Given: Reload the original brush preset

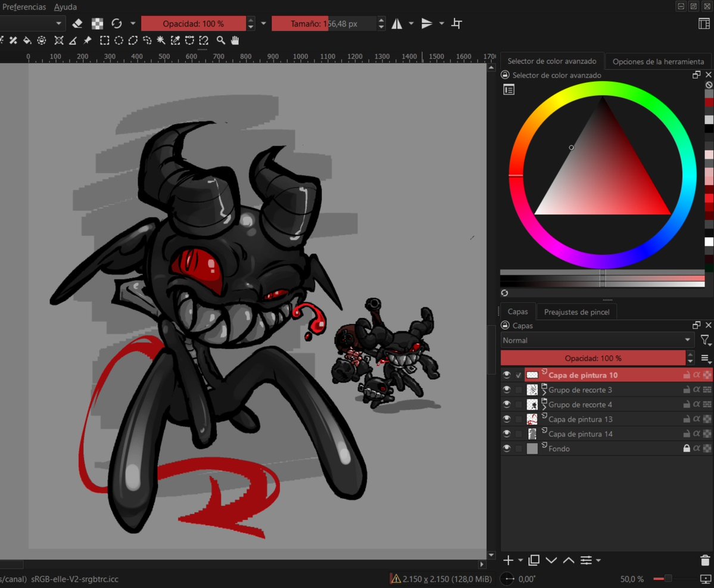Looking at the screenshot, I should (117, 23).
